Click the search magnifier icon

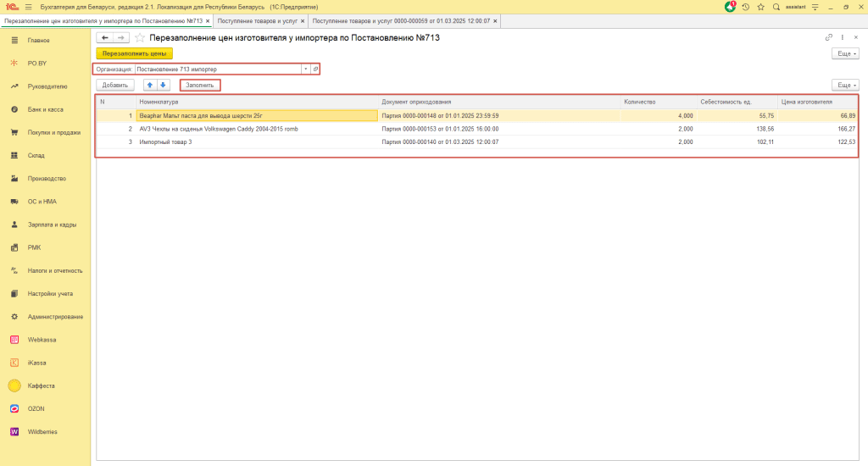(776, 7)
